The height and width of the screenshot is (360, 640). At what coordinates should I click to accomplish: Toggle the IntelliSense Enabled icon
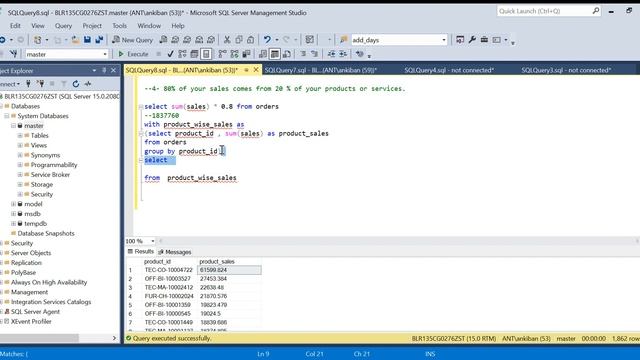coord(206,54)
